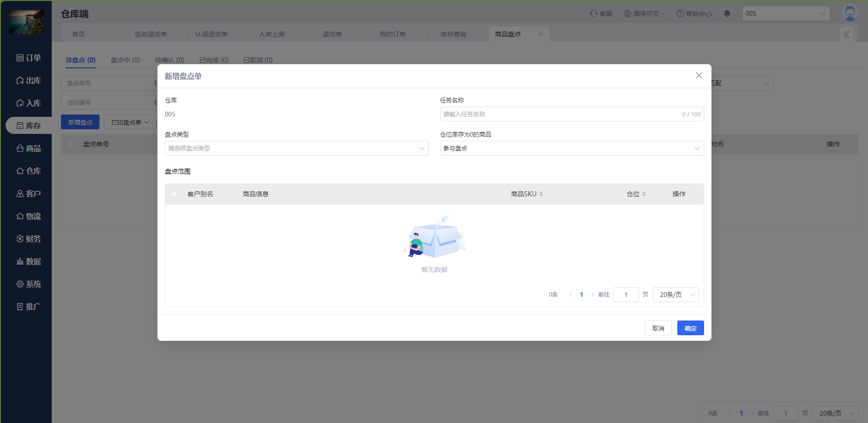Open the 仓位库存为0的商品 dropdown
The width and height of the screenshot is (868, 423).
click(572, 148)
